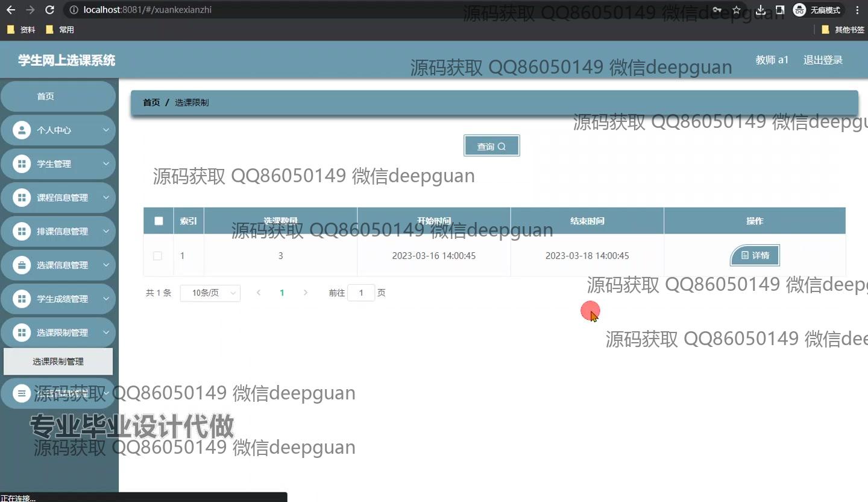Open the browser downloads icon
The height and width of the screenshot is (502, 868).
[x=761, y=10]
